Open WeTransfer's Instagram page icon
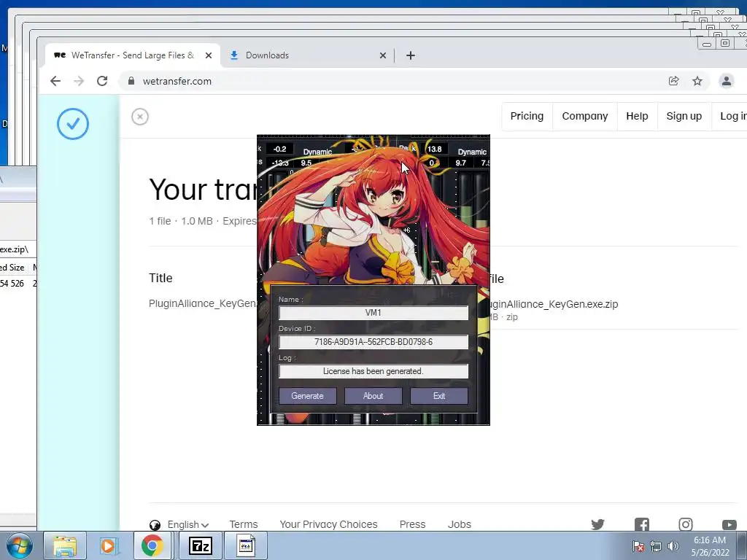The width and height of the screenshot is (747, 560). point(686,524)
